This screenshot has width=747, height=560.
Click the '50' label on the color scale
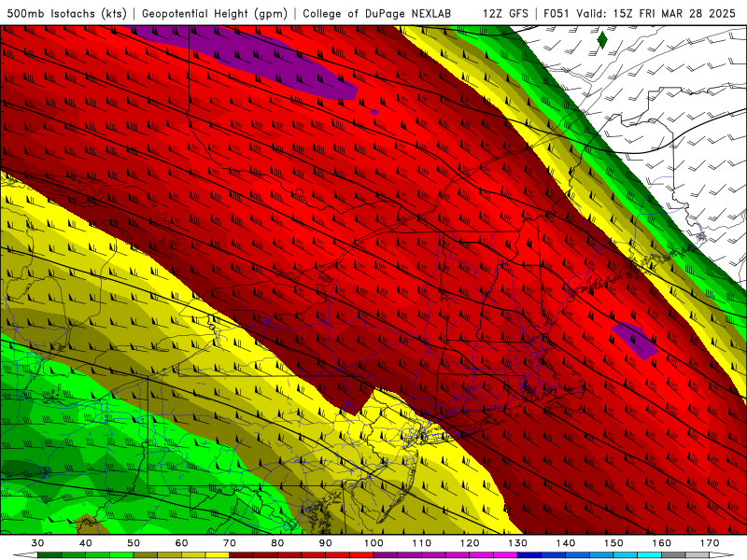(x=134, y=543)
